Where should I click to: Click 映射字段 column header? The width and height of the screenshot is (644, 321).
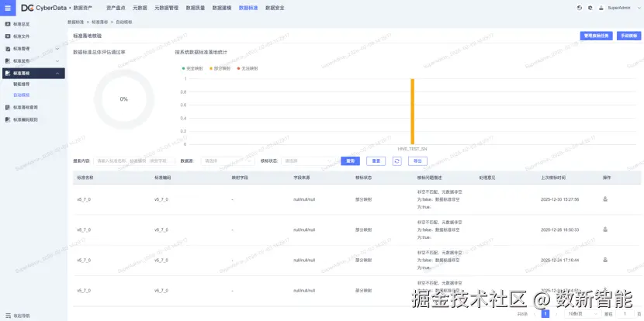(240, 178)
